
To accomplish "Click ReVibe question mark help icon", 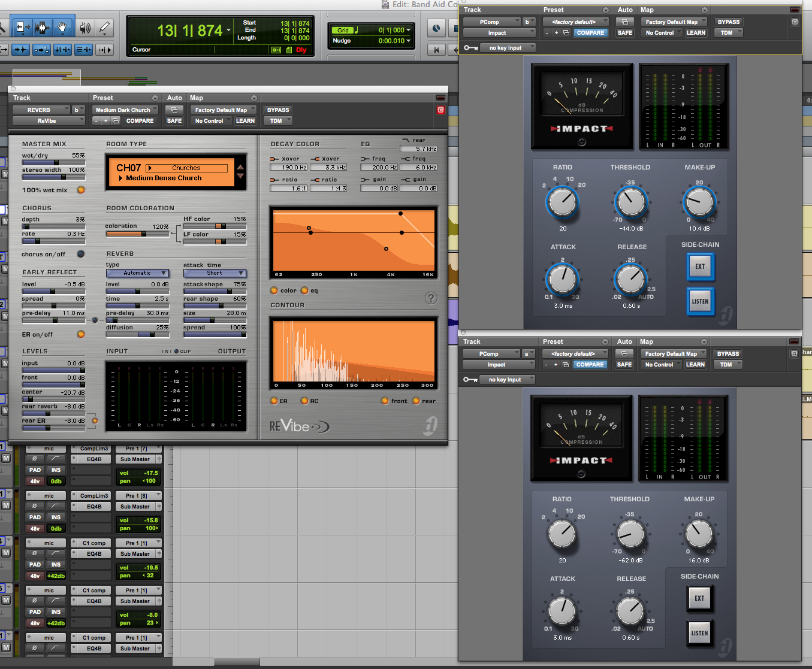I will tap(431, 298).
